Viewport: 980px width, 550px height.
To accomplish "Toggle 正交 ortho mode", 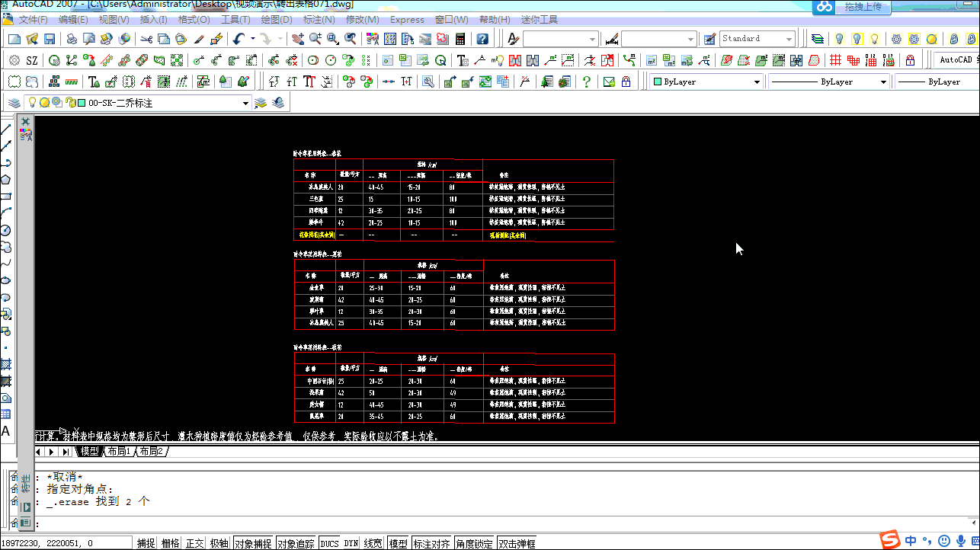I will pos(195,543).
